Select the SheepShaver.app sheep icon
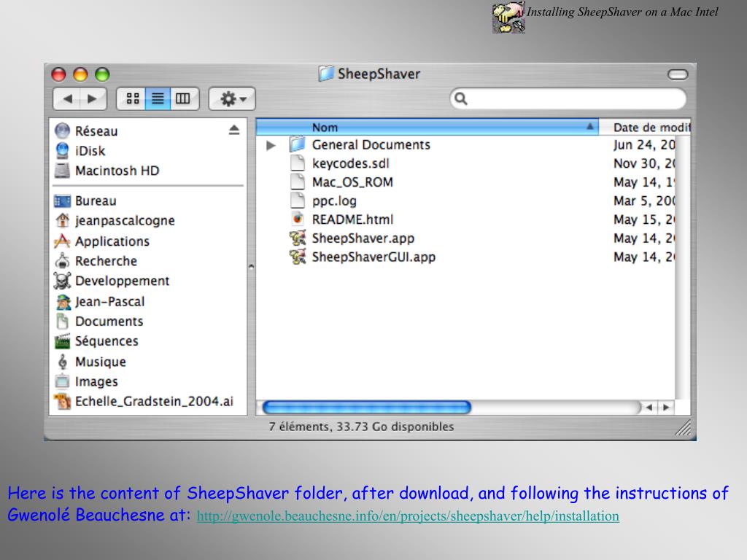Image resolution: width=747 pixels, height=560 pixels. coord(298,238)
